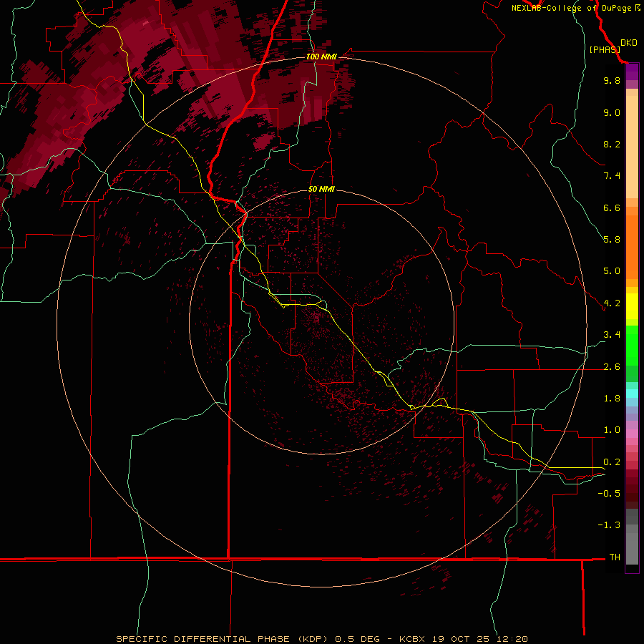Click the "TH" threshold label on the scale
This screenshot has height=644, width=644.
click(615, 557)
